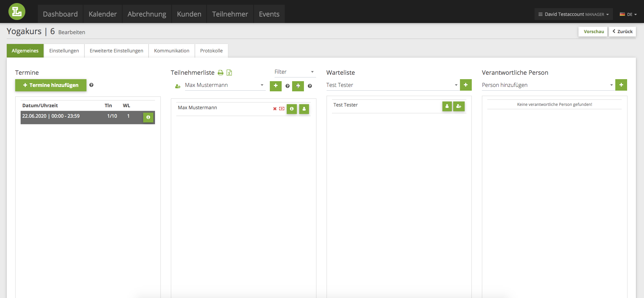The image size is (644, 298).
Task: Click the Test Tester name in the waitlist
Action: [x=345, y=105]
